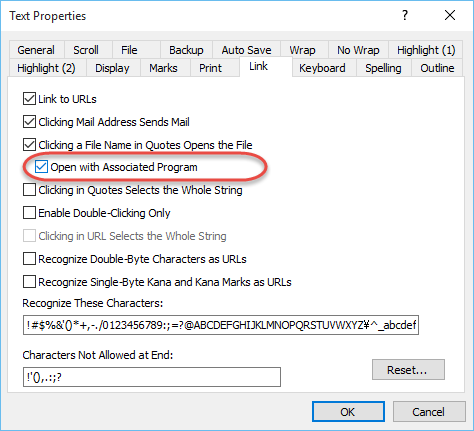Focus the Recognize These Characters field
The image size is (474, 431).
click(221, 325)
